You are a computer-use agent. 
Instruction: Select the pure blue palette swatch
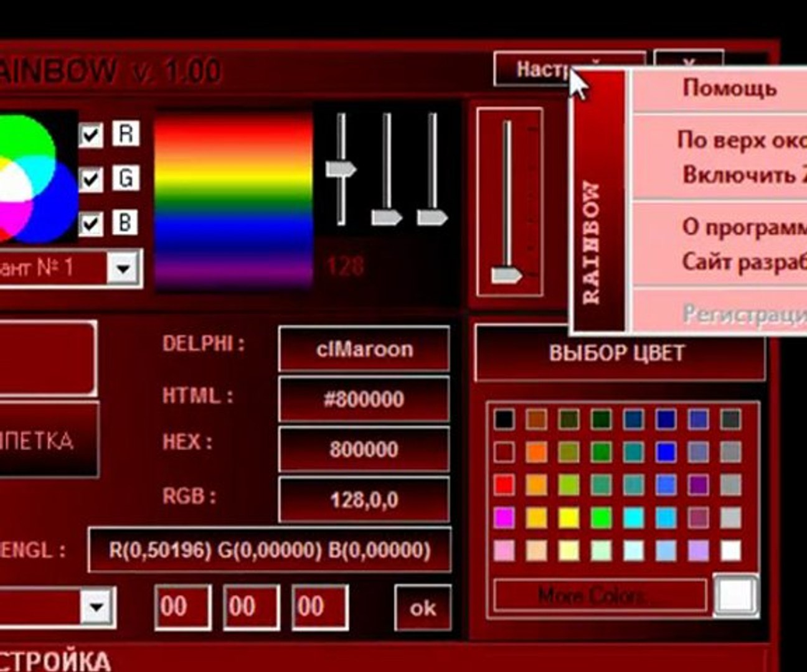(666, 452)
